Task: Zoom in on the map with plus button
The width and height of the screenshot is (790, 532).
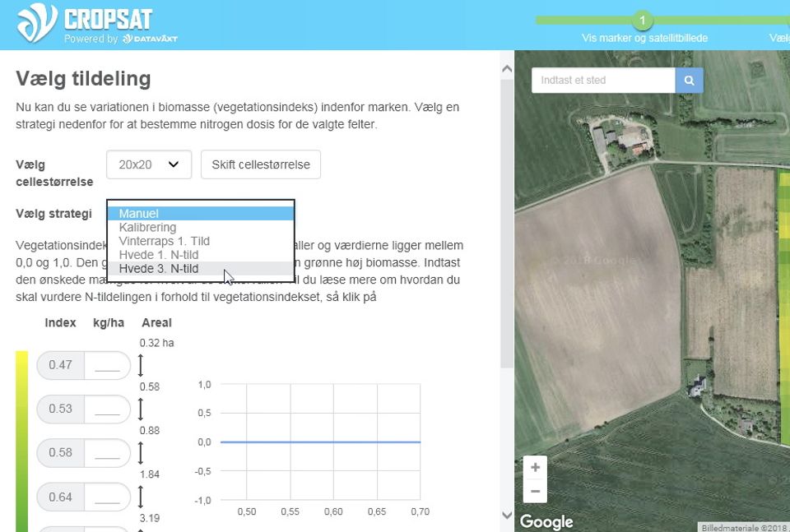Action: (x=535, y=466)
